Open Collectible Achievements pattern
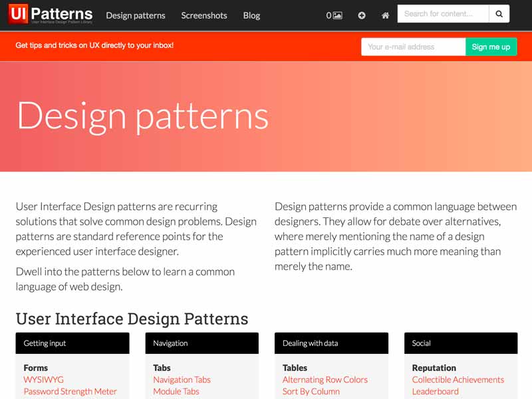Viewport: 532px width, 399px height. click(x=458, y=380)
